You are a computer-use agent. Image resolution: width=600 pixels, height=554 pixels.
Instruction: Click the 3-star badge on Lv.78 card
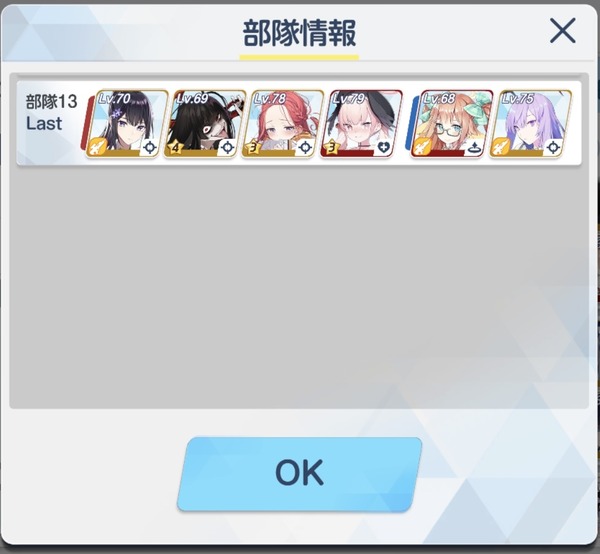coord(253,147)
